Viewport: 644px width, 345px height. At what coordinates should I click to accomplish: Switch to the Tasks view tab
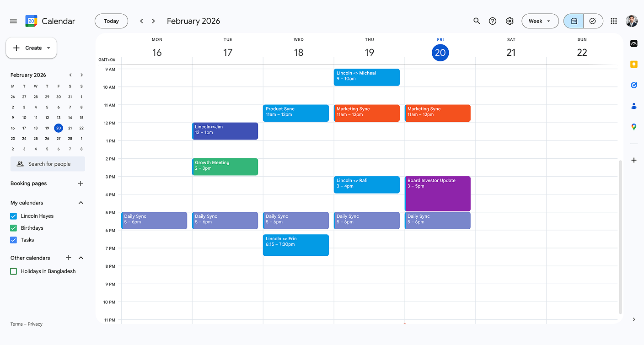[593, 21]
